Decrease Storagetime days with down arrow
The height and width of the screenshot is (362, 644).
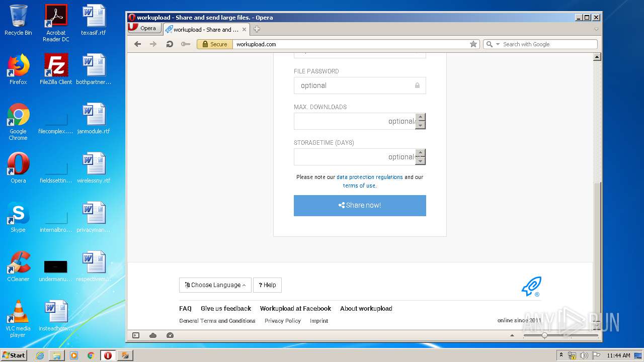point(421,161)
